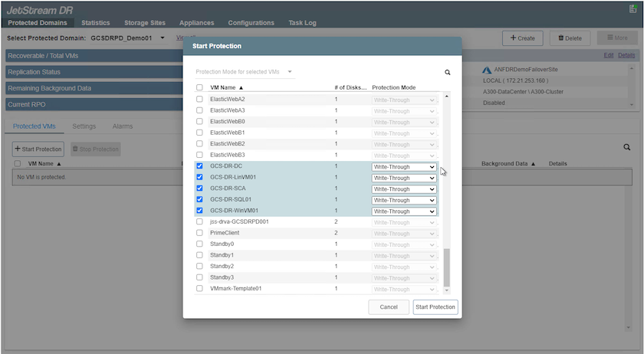Viewport: 644px width, 354px height.
Task: Switch to the Storage Sites tab
Action: click(x=143, y=23)
